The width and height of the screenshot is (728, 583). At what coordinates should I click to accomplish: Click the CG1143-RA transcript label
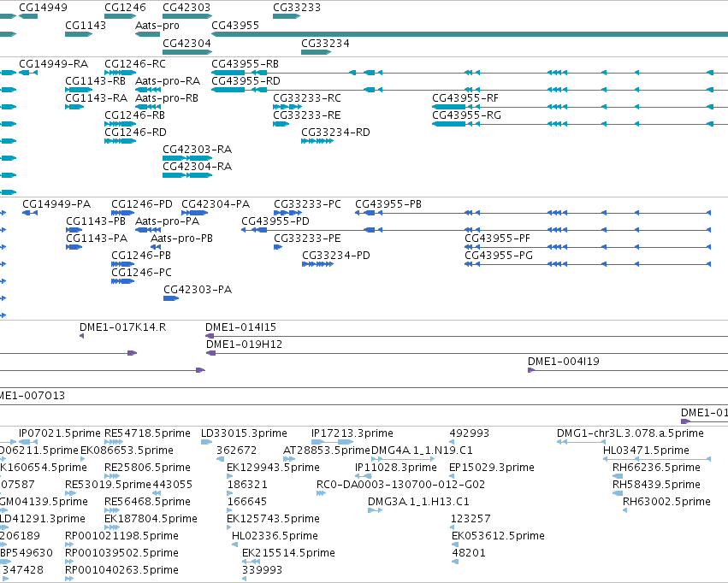(x=96, y=97)
